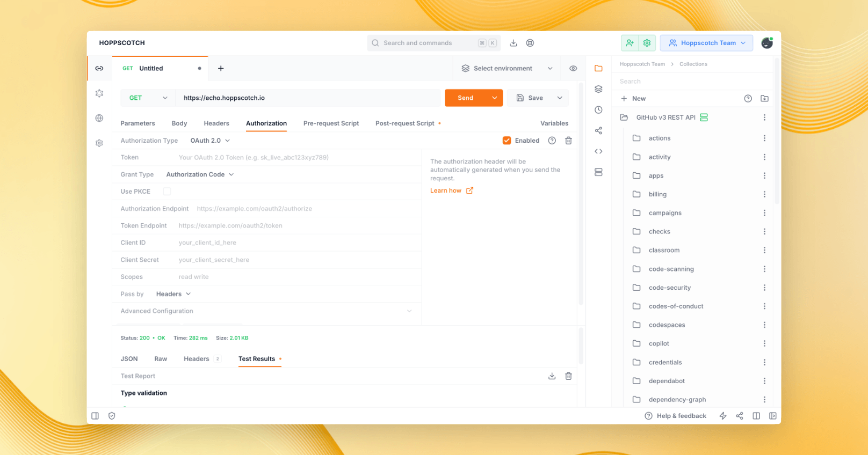
Task: Open Help & feedback
Action: point(675,416)
